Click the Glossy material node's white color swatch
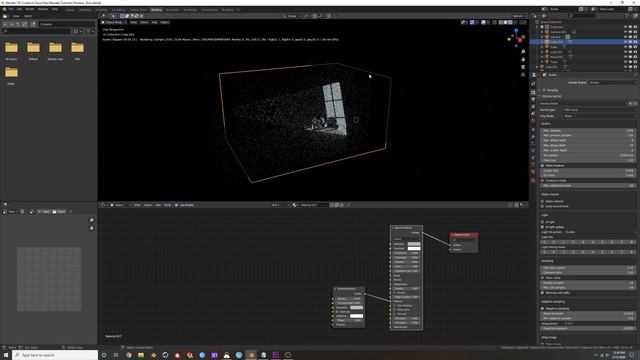 point(414,248)
